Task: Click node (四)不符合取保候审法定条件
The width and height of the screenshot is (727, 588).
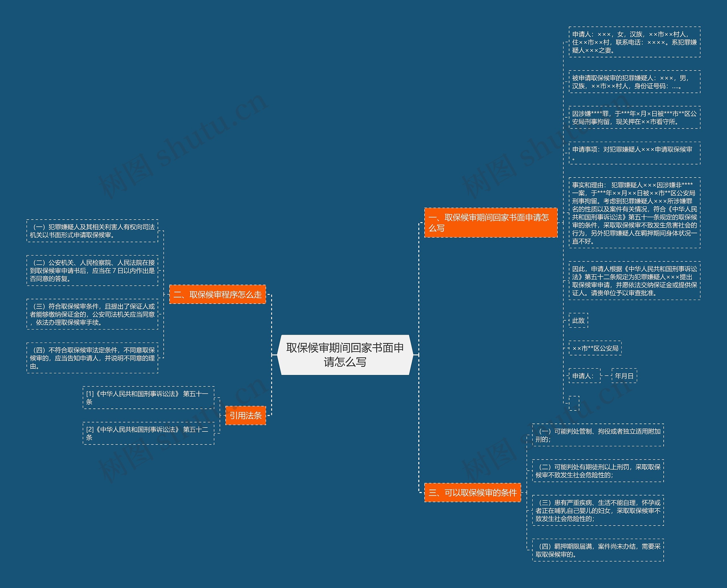Action: (x=92, y=358)
